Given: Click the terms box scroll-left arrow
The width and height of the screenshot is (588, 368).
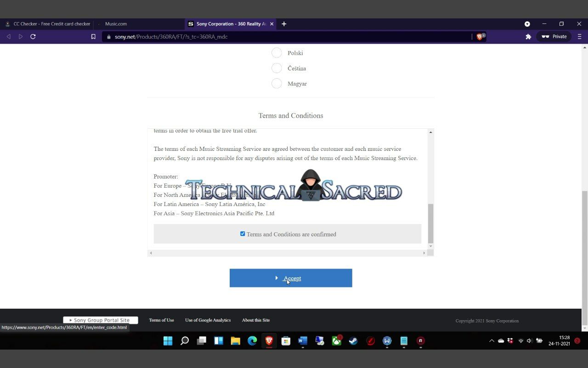Looking at the screenshot, I should pyautogui.click(x=151, y=253).
